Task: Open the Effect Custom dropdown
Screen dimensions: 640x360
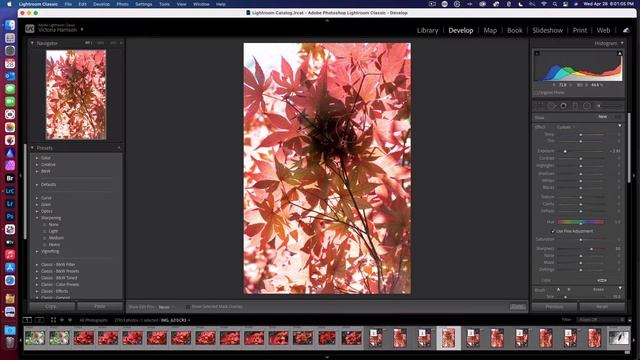Action: [566, 127]
